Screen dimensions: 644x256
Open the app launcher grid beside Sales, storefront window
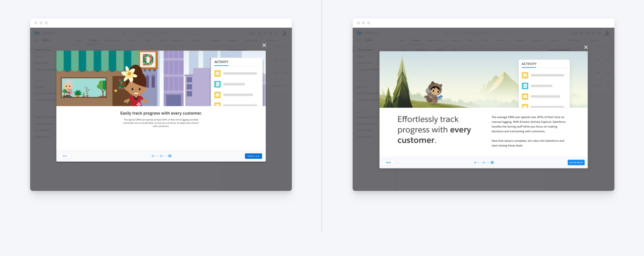coord(37,40)
